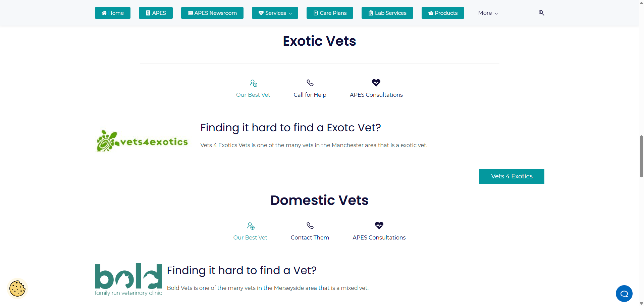Viewport: 644px width, 306px height.
Task: Click phone icon above Contact Them
Action: pyautogui.click(x=310, y=225)
